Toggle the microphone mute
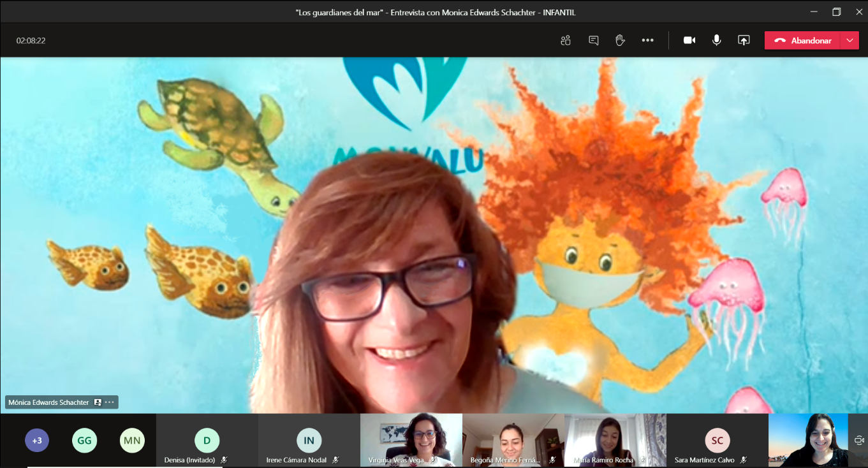The height and width of the screenshot is (468, 868). (x=716, y=40)
